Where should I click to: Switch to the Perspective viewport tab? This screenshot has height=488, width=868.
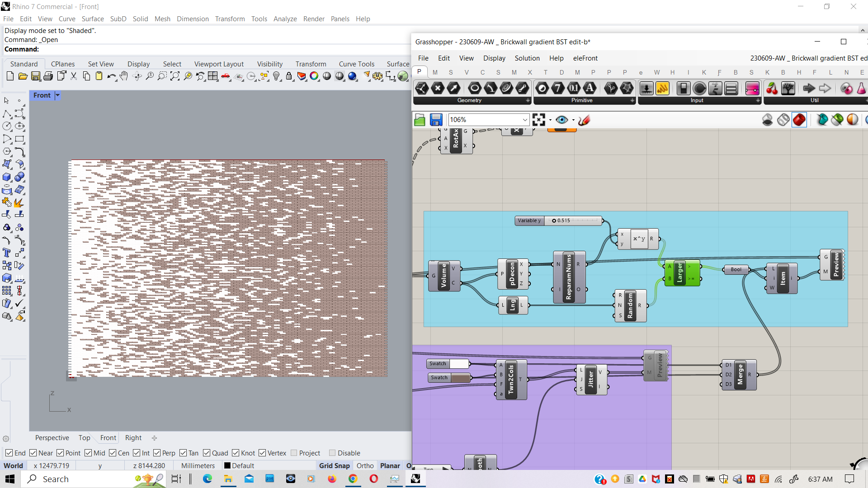(52, 437)
